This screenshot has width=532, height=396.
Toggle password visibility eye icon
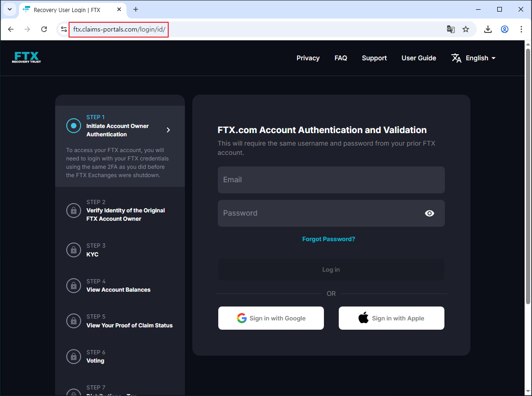tap(430, 213)
